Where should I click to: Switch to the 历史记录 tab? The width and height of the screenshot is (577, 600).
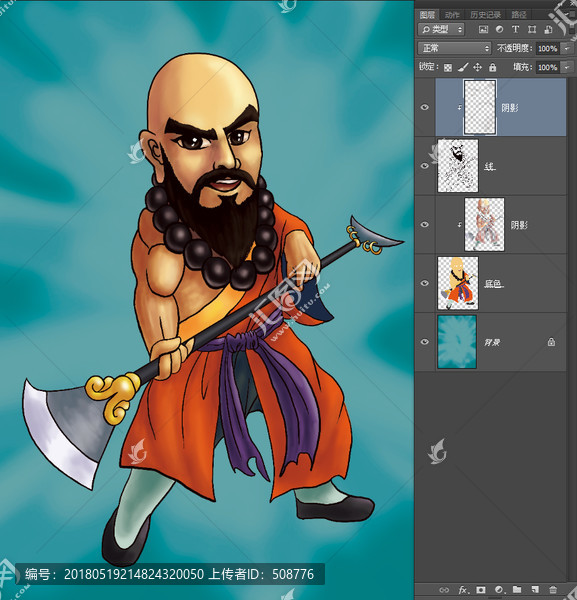tap(485, 15)
